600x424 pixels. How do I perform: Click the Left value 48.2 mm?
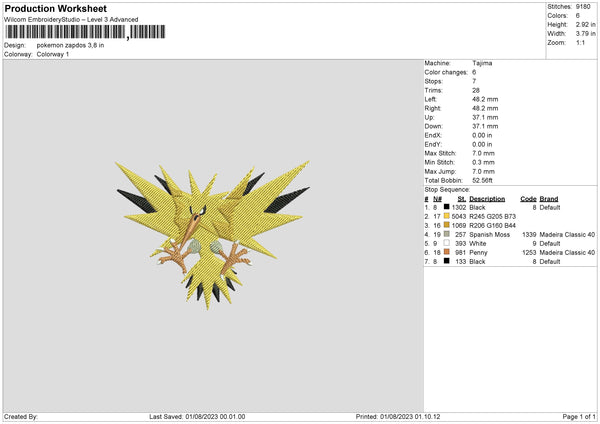click(485, 99)
